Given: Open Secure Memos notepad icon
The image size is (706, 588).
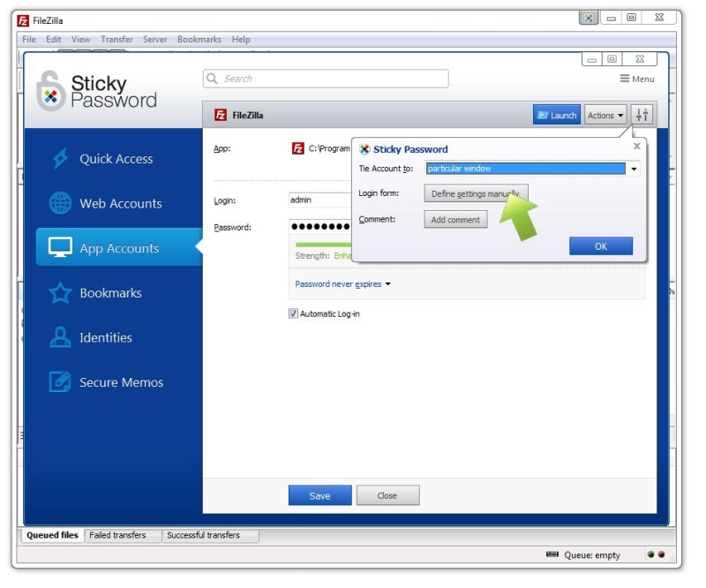Looking at the screenshot, I should click(60, 382).
